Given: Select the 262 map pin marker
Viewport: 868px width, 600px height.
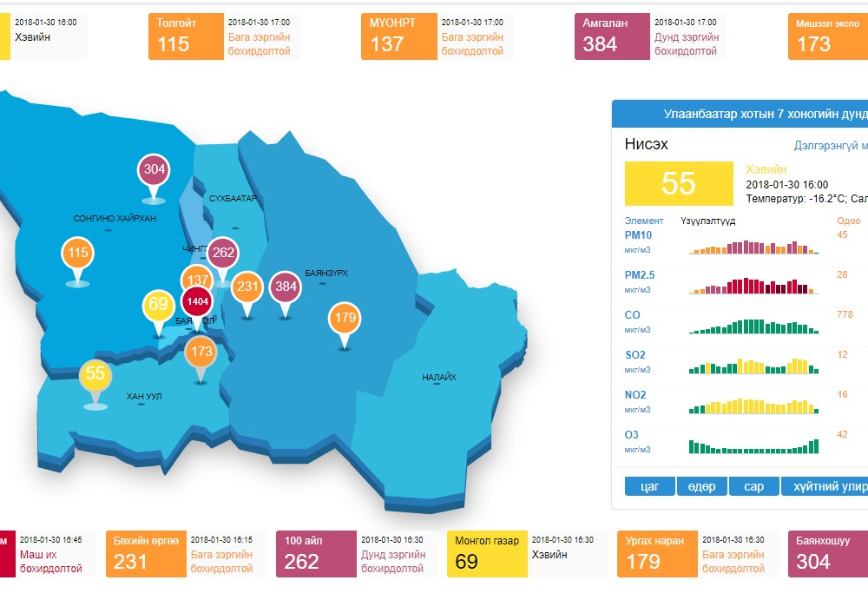Looking at the screenshot, I should (223, 254).
